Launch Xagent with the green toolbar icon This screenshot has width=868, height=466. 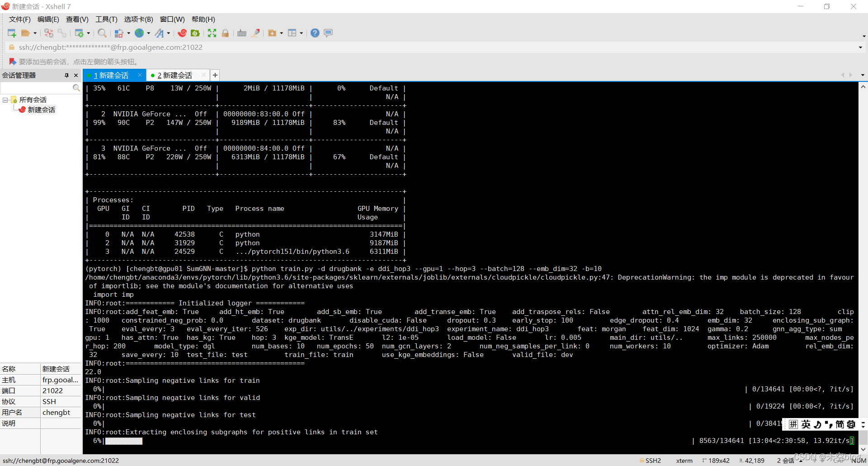pyautogui.click(x=195, y=33)
